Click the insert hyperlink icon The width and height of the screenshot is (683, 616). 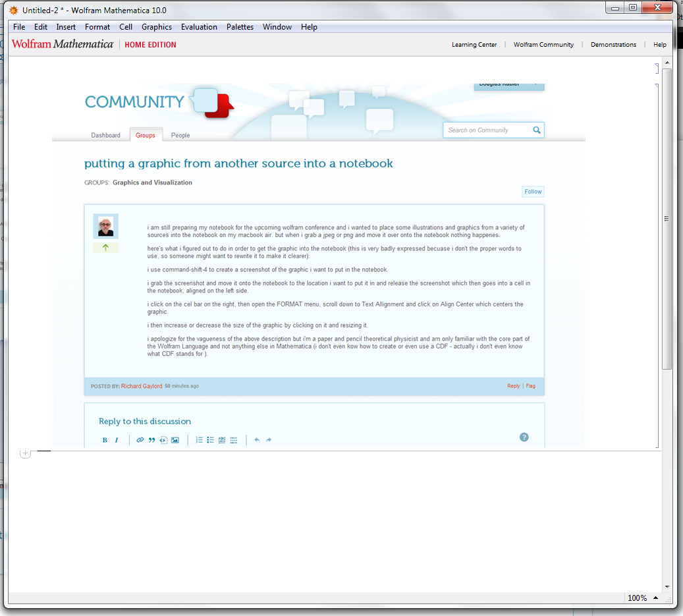tap(140, 440)
